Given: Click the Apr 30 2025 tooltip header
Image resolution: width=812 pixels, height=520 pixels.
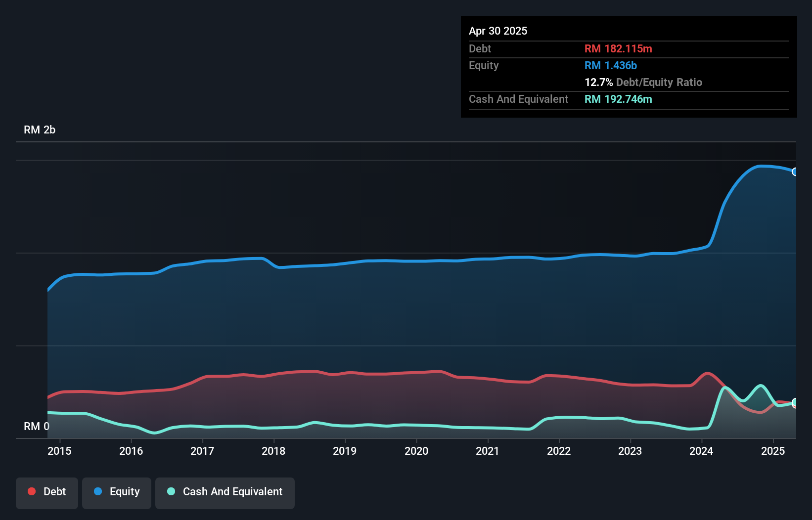Looking at the screenshot, I should (x=498, y=31).
